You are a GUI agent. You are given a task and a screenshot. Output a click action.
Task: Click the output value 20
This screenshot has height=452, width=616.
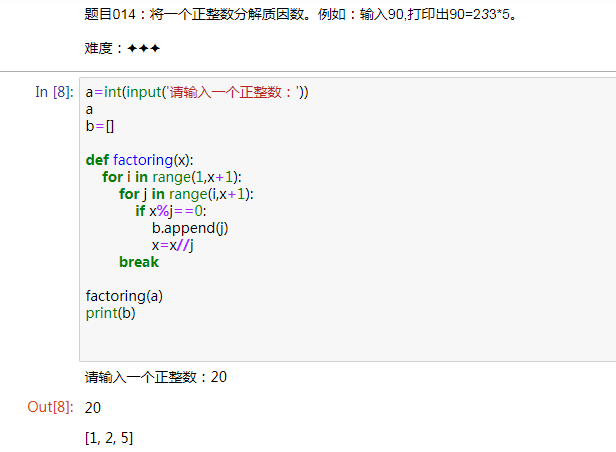93,408
